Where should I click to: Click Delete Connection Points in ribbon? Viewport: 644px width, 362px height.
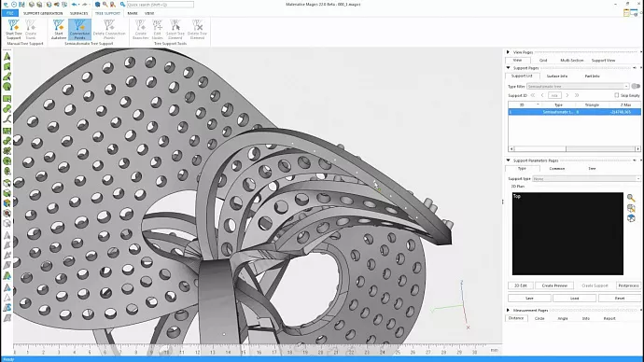[x=109, y=29]
